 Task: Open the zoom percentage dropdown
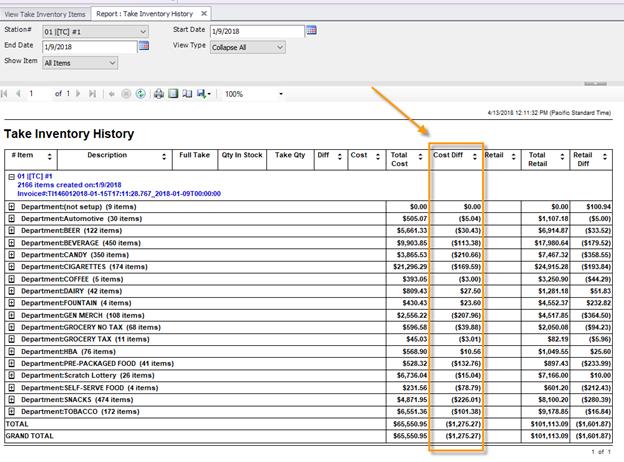pyautogui.click(x=280, y=94)
